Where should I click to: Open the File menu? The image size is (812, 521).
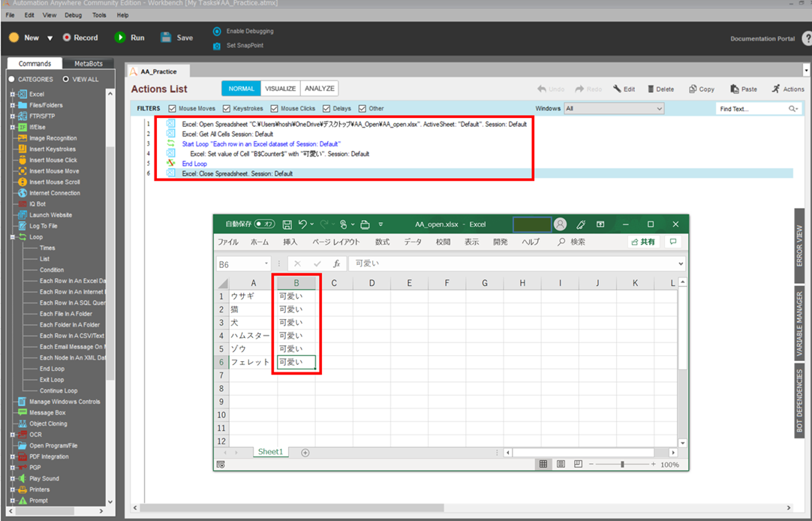point(10,15)
